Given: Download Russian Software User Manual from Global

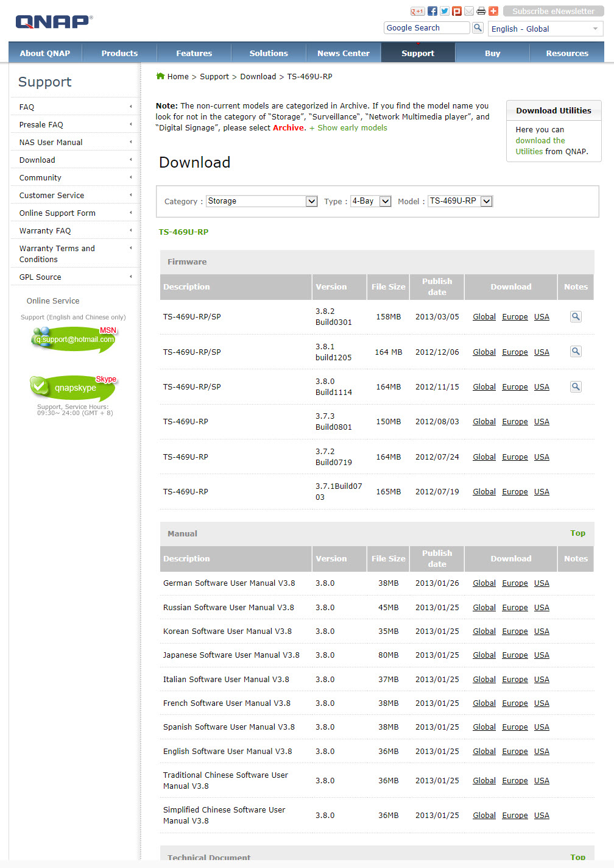Looking at the screenshot, I should (x=484, y=607).
